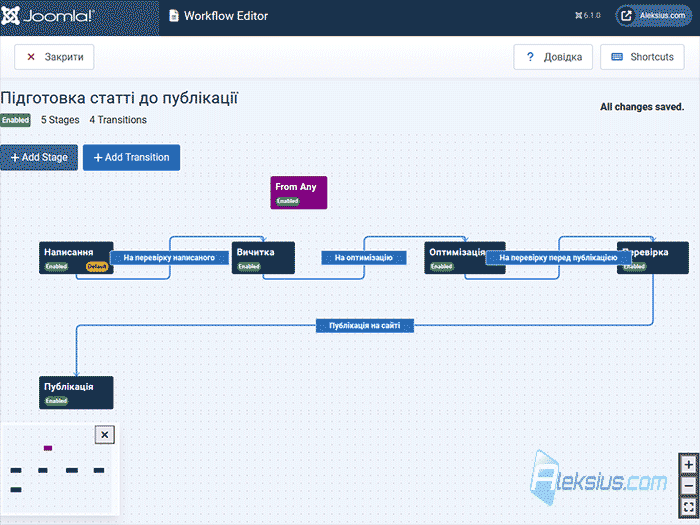Click the Enabled badge on Публікація
Image resolution: width=700 pixels, height=525 pixels.
[56, 401]
